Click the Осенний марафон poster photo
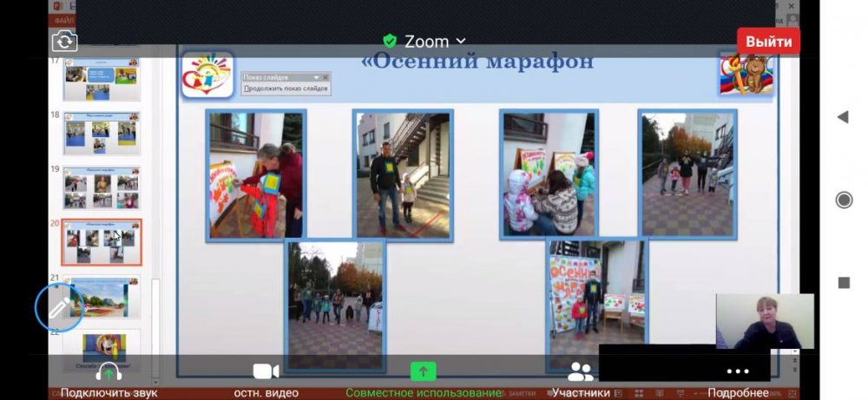 pyautogui.click(x=597, y=305)
